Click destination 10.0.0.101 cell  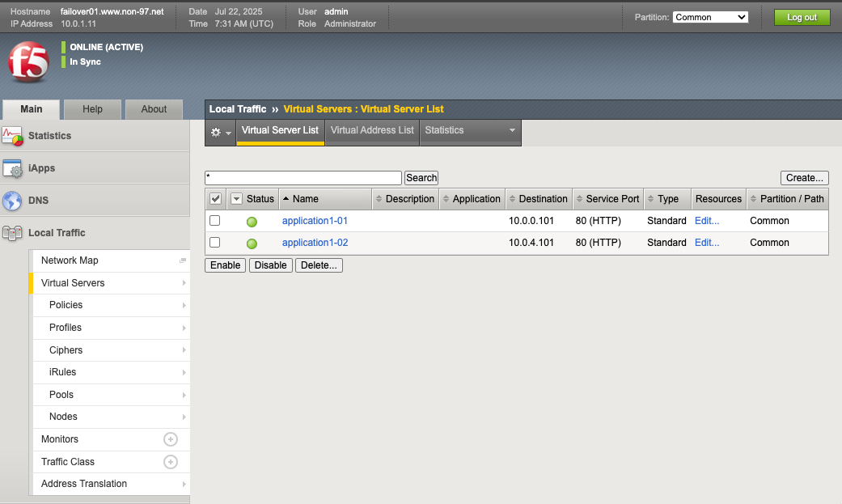pos(531,221)
